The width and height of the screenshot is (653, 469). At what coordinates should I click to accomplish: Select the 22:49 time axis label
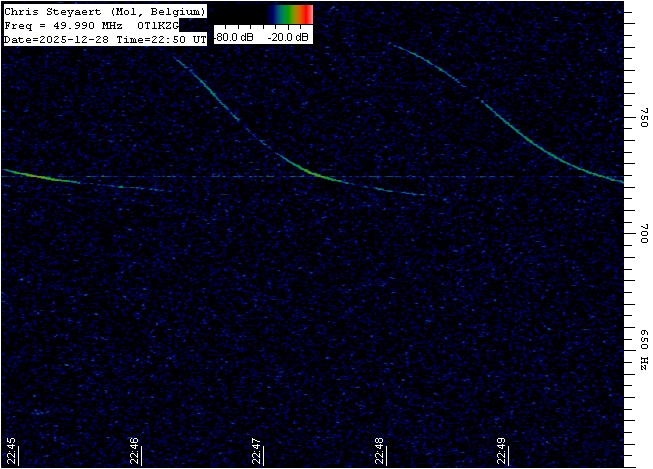click(503, 451)
